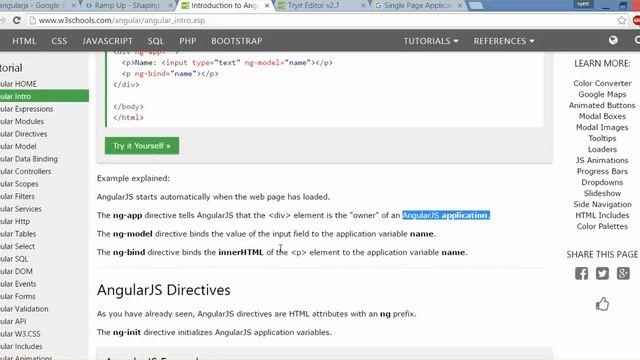The height and width of the screenshot is (360, 640).
Task: Open the JAVASCRIPT menu item
Action: (107, 41)
